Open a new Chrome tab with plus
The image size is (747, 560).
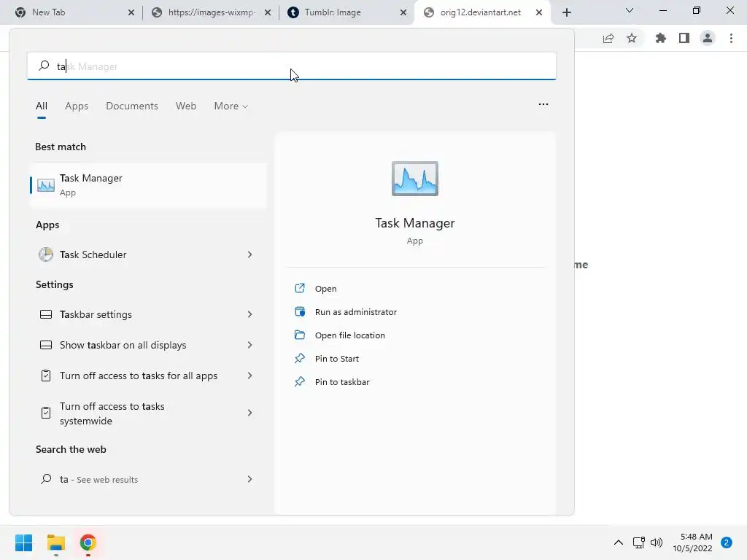coord(566,12)
